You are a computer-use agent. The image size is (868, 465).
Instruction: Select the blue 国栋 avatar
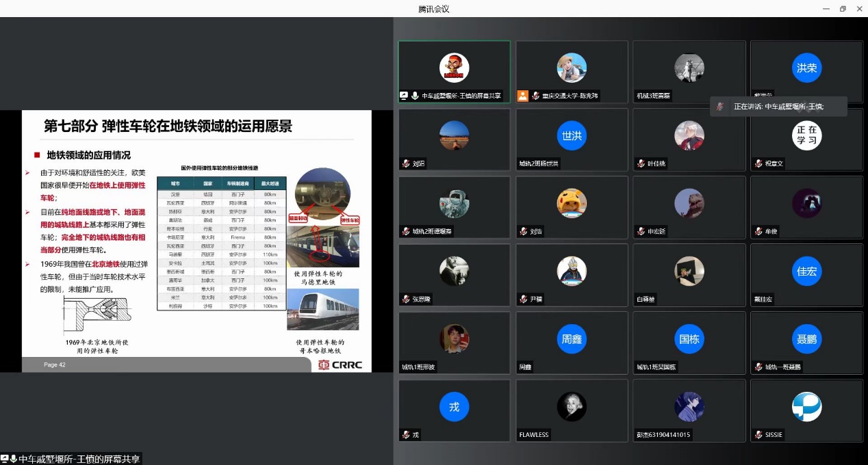point(689,338)
